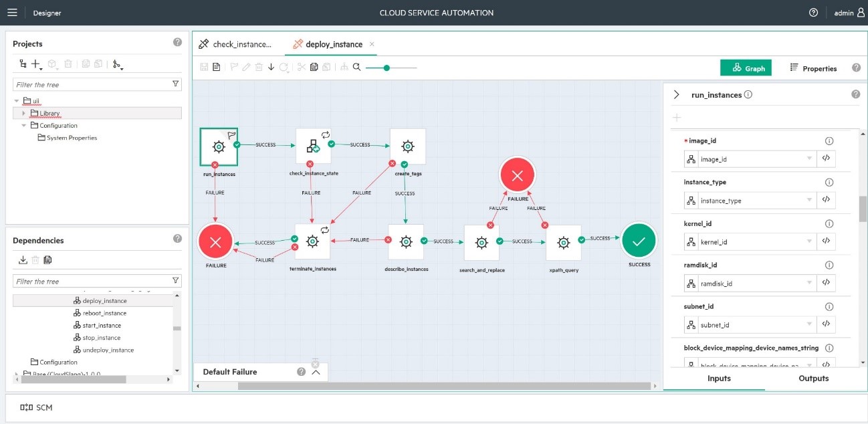Viewport: 868px width, 424px height.
Task: Open the Properties view
Action: pos(813,68)
